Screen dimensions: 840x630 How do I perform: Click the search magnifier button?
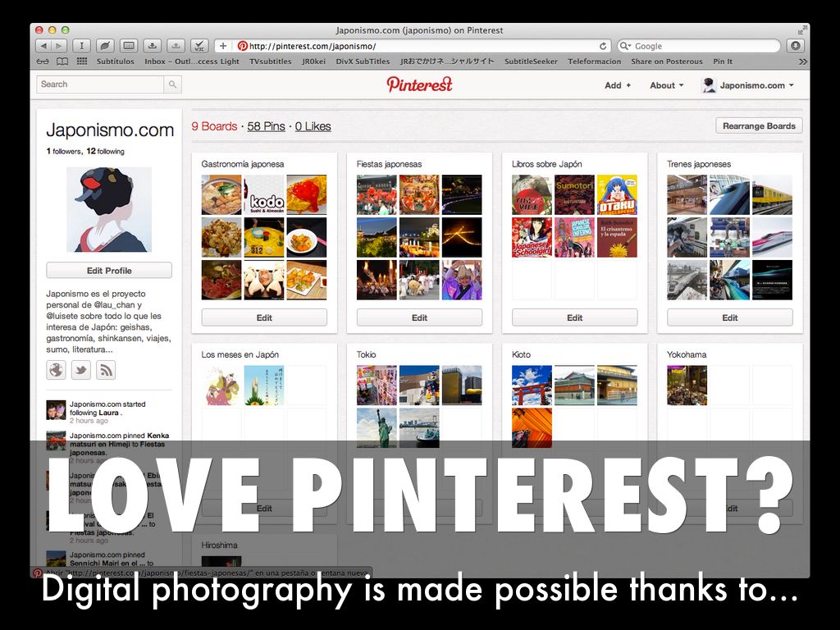[x=172, y=84]
